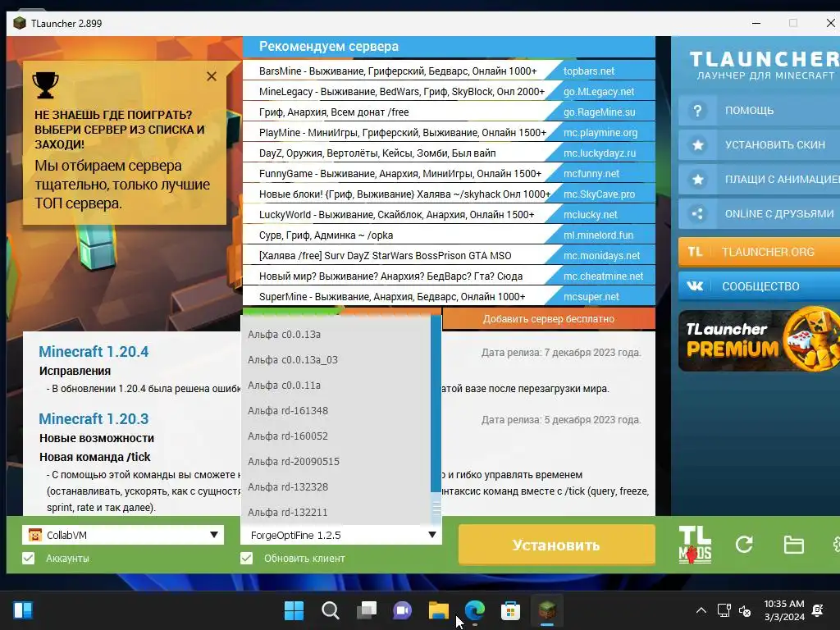
Task: Open the TLAUNCHER.ORG link button
Action: coord(759,252)
